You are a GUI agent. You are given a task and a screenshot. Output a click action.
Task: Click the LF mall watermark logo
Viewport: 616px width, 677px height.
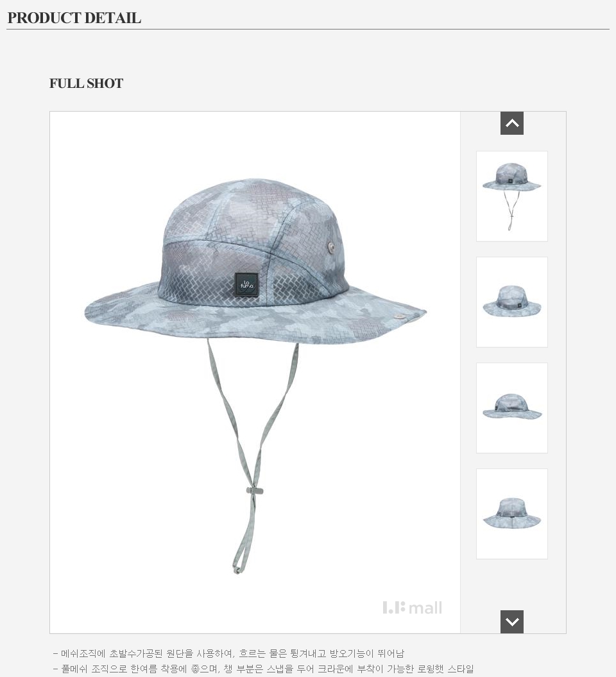(412, 608)
